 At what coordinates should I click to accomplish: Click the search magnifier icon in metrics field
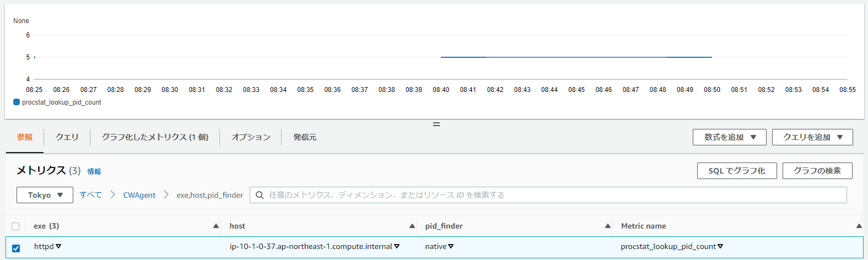[x=260, y=195]
